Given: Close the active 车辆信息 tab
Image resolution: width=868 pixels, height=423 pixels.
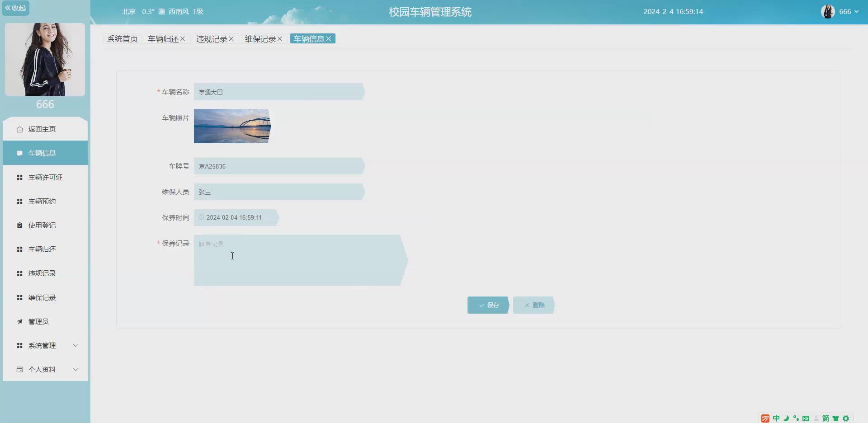Looking at the screenshot, I should pyautogui.click(x=328, y=39).
